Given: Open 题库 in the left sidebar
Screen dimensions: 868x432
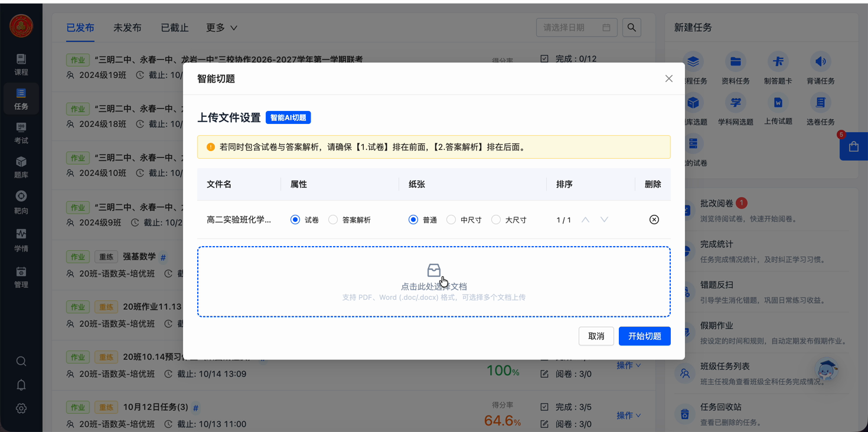Looking at the screenshot, I should (21, 168).
